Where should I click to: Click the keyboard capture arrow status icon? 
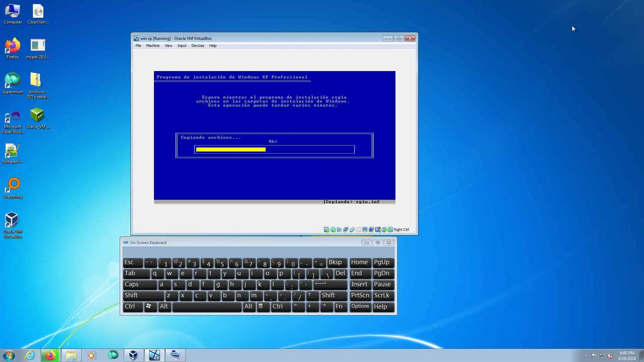click(x=390, y=230)
